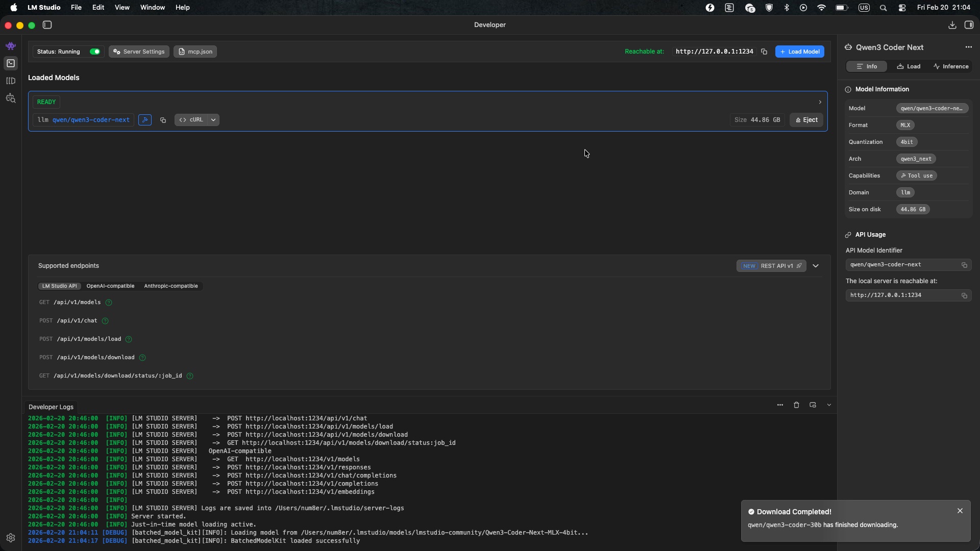Toggle the server running status switch
Viewport: 980px width, 551px height.
coord(95,52)
